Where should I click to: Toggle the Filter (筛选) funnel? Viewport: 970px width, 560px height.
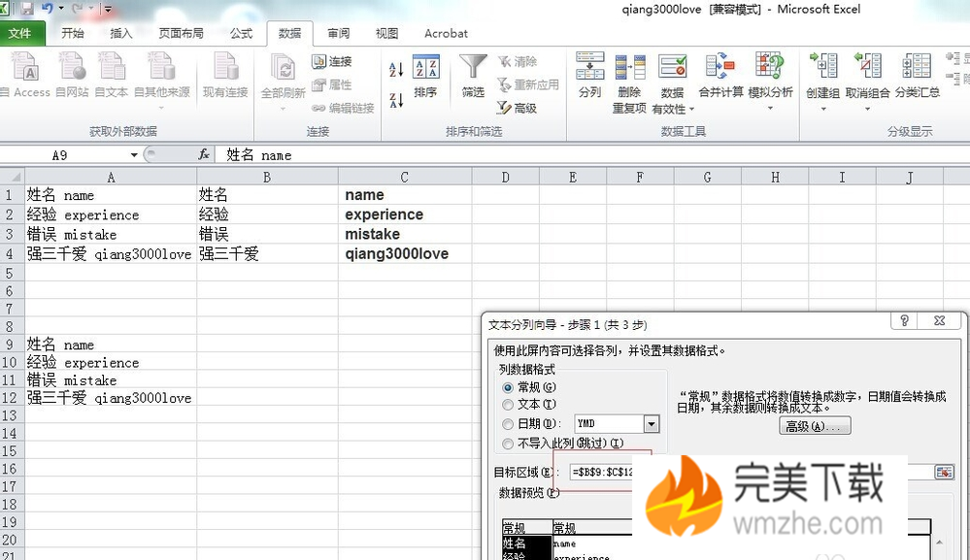click(473, 76)
